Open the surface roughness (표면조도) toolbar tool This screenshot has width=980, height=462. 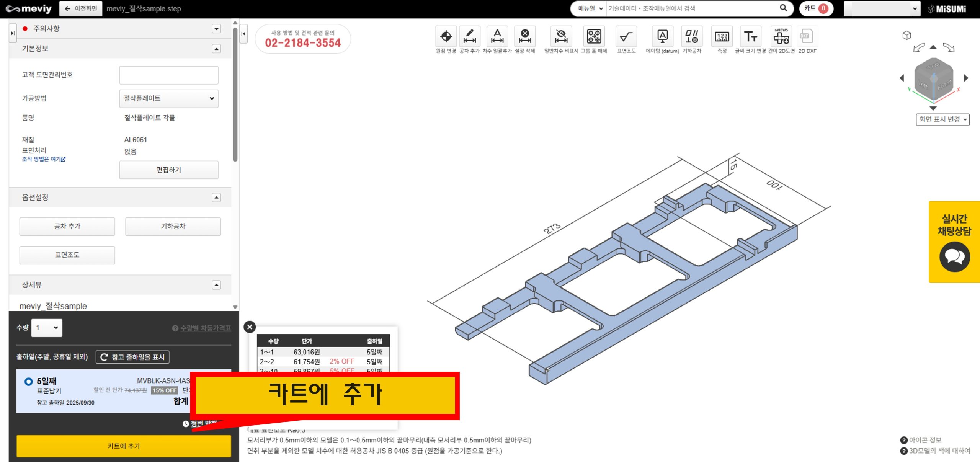[x=626, y=37]
